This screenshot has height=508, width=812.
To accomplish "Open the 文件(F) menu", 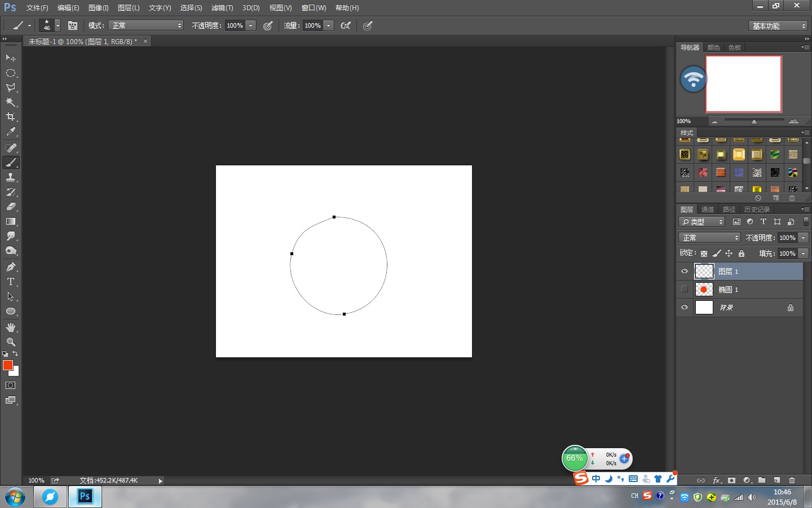I will click(x=37, y=8).
